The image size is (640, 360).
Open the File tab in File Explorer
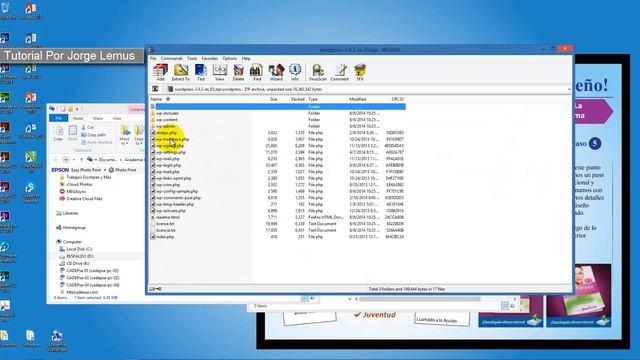(x=59, y=118)
